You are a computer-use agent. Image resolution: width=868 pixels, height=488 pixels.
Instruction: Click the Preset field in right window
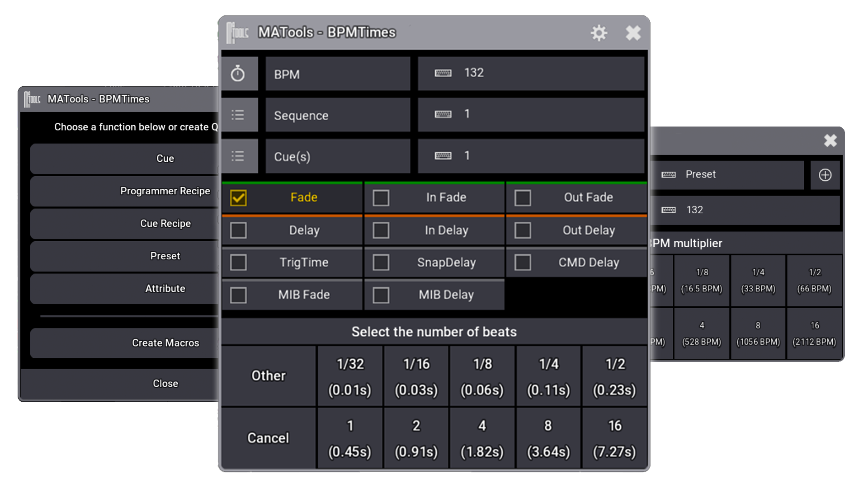click(728, 175)
